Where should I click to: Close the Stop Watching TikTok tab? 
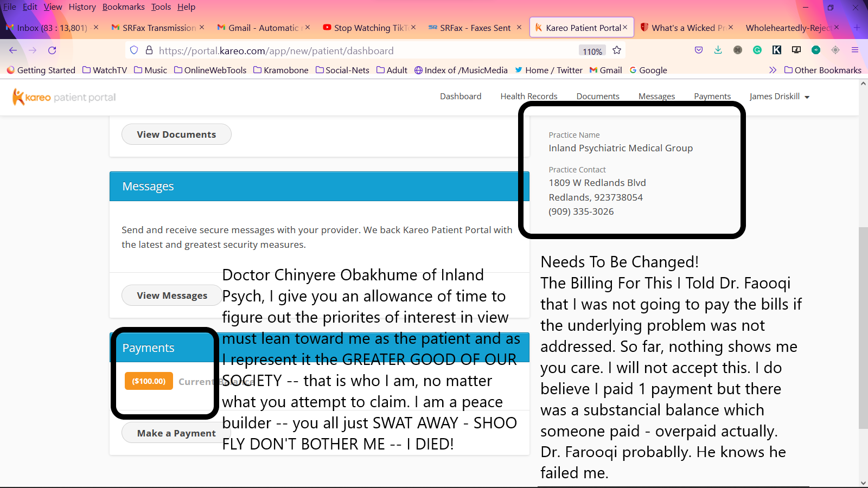tap(413, 27)
